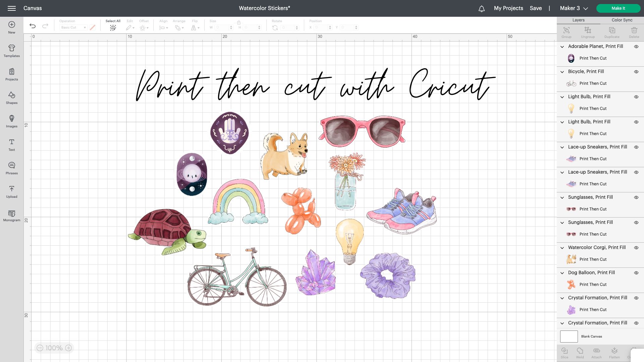Hide the Bicycle layer
Viewport: 644px width, 362px height.
[x=636, y=72]
